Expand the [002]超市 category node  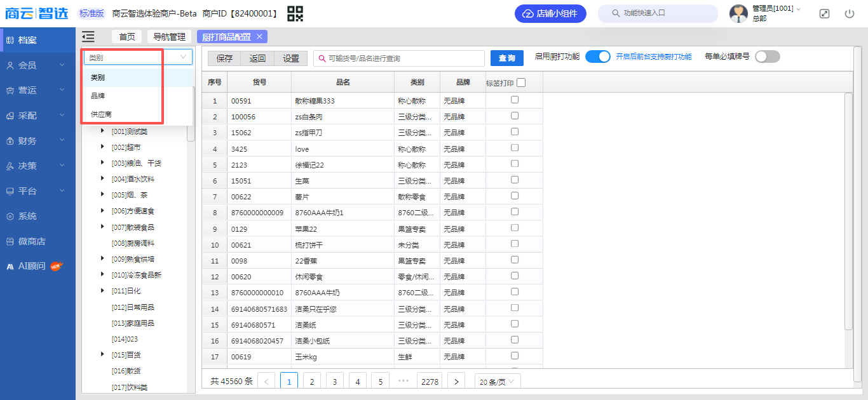[102, 147]
